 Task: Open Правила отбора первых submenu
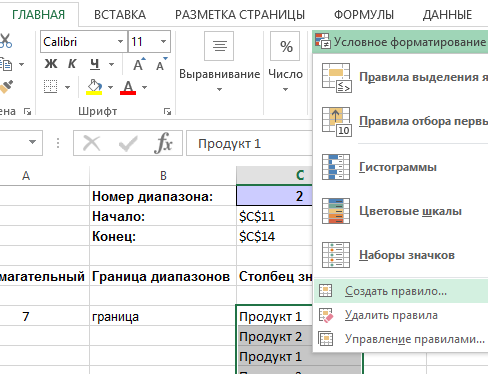[x=401, y=121]
